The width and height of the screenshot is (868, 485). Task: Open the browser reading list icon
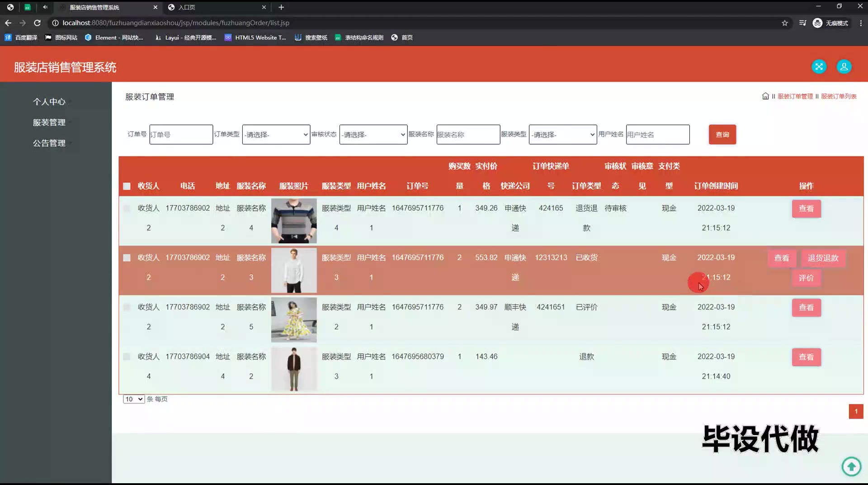(x=802, y=23)
